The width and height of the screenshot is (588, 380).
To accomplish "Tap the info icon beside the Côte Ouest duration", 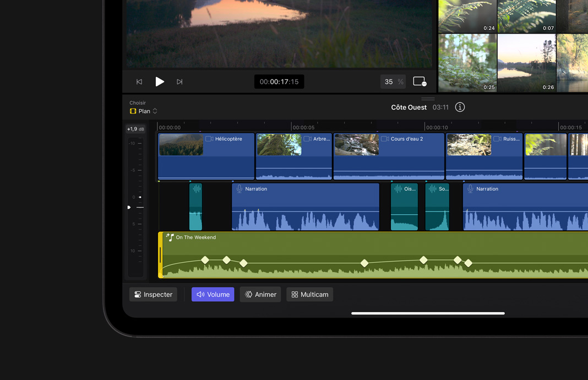I will tap(460, 107).
